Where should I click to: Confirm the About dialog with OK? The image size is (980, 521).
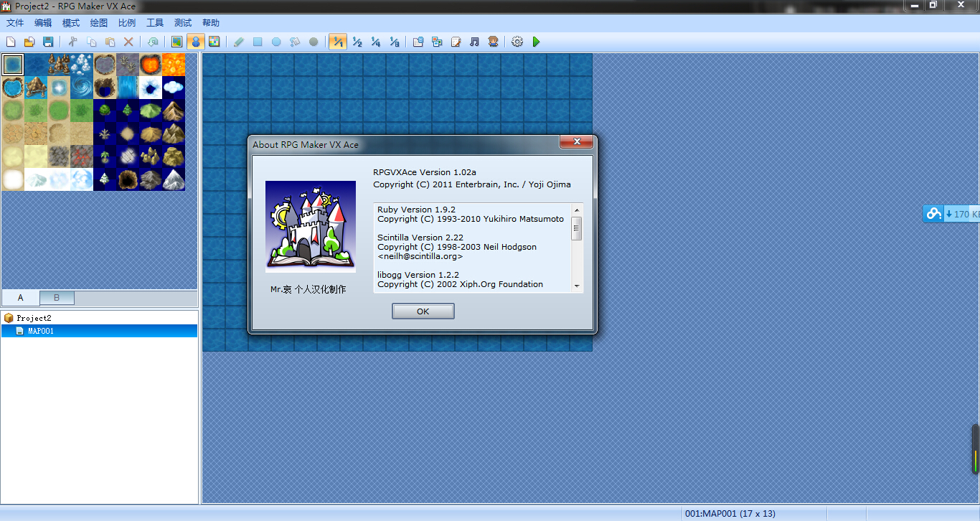(423, 311)
